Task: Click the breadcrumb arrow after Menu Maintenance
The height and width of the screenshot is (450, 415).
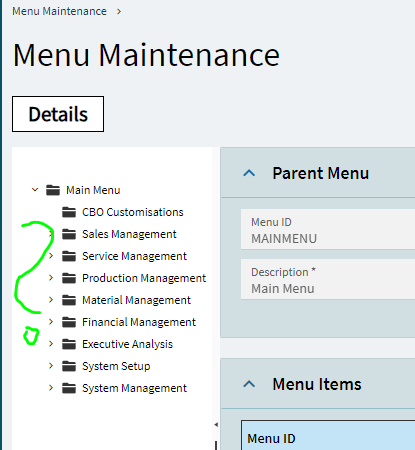Action: [119, 12]
